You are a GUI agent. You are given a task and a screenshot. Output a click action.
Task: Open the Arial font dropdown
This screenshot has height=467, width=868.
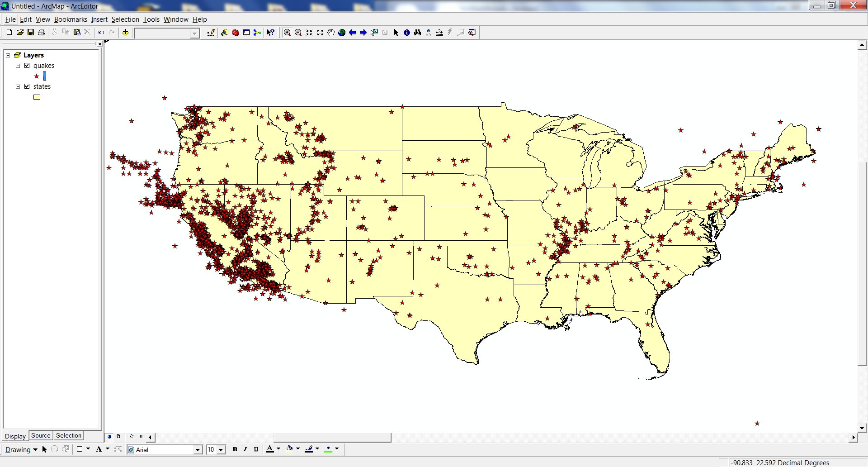point(198,450)
